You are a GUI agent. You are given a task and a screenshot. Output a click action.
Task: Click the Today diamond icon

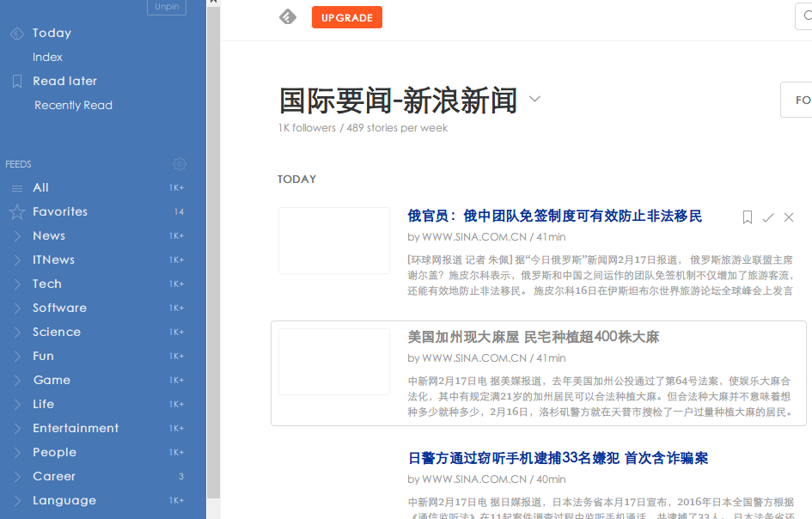[x=17, y=34]
